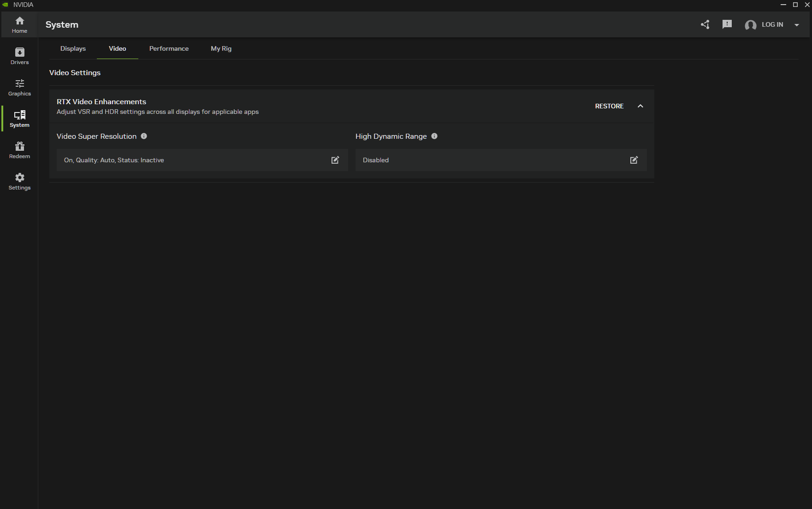
Task: Click the Video Settings heading
Action: [x=75, y=73]
